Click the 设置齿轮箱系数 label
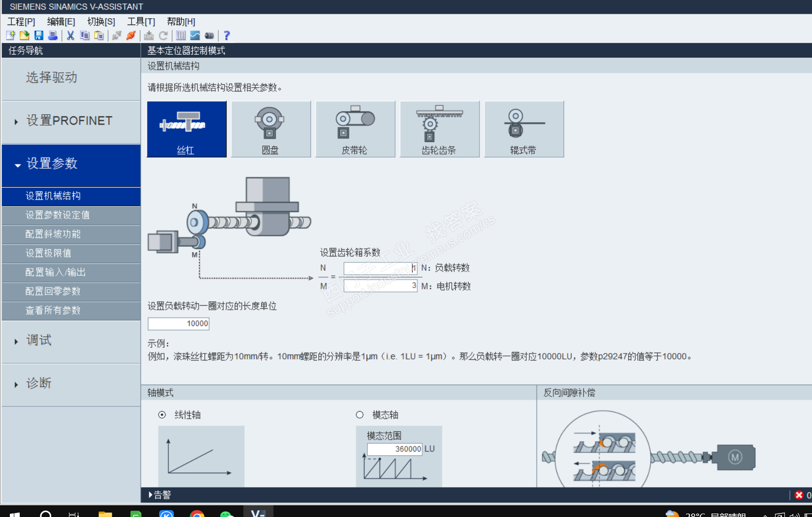This screenshot has width=812, height=517. tap(350, 253)
